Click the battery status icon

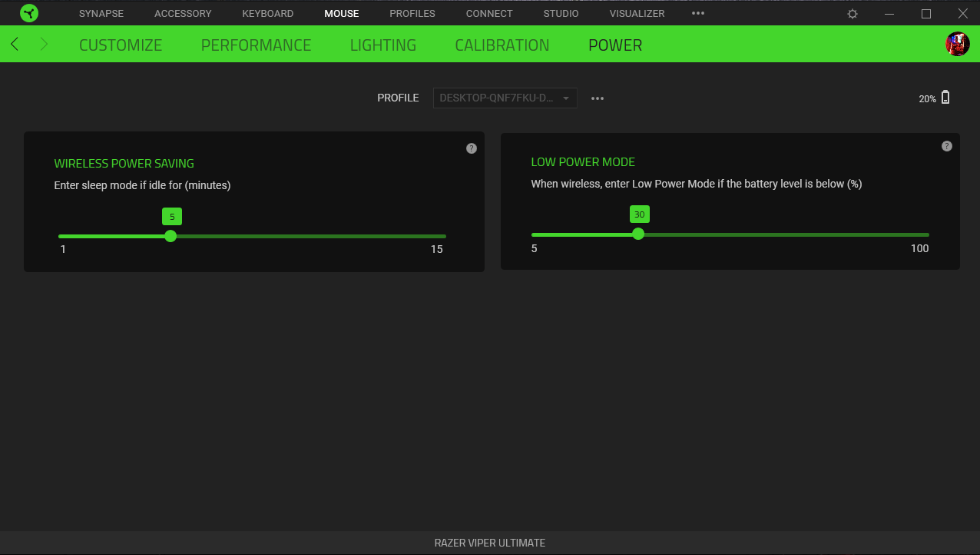(945, 98)
